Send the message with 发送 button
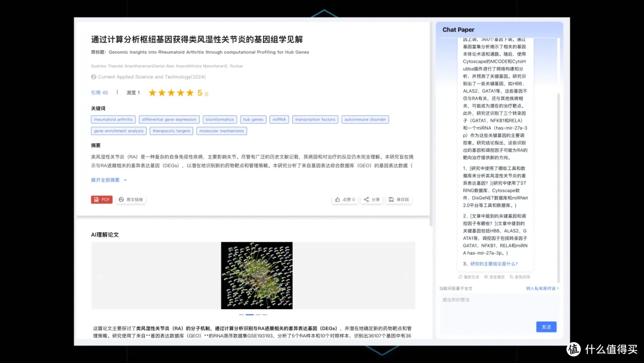The image size is (644, 363). pos(546,327)
